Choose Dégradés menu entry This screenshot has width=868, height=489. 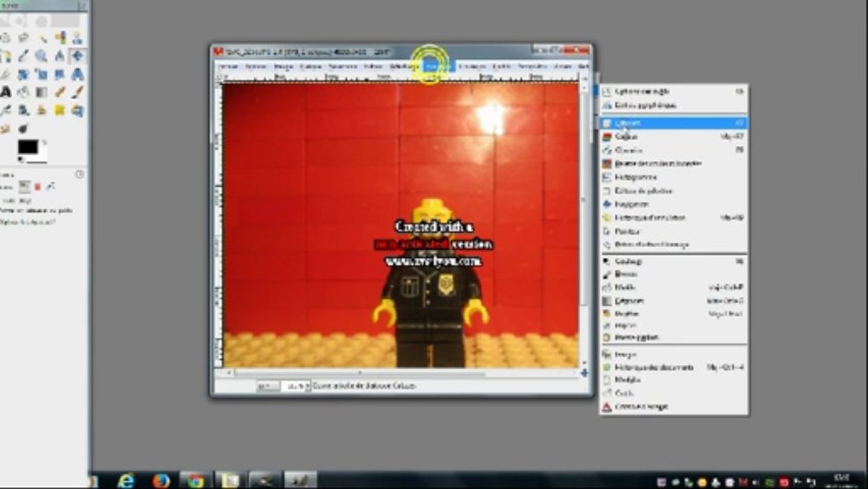672,300
